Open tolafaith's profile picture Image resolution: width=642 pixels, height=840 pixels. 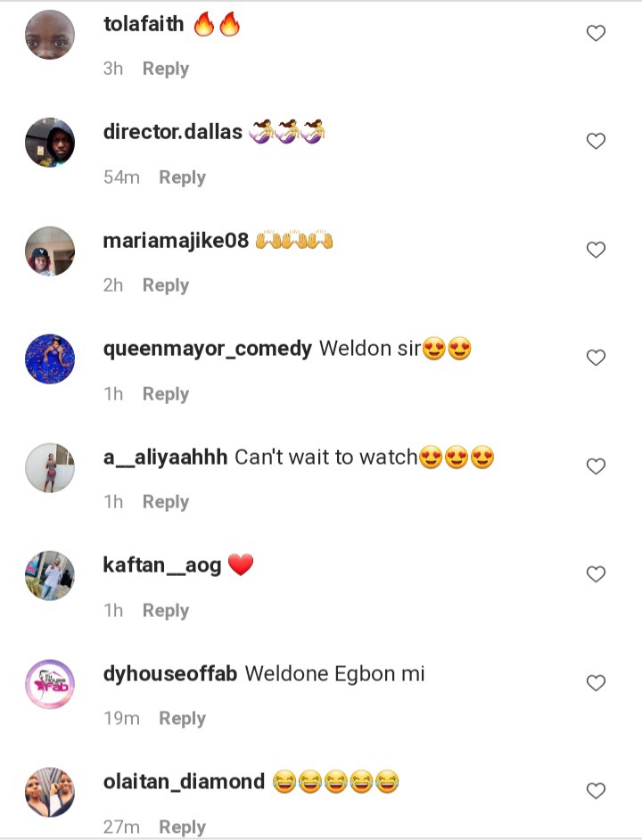pos(50,34)
